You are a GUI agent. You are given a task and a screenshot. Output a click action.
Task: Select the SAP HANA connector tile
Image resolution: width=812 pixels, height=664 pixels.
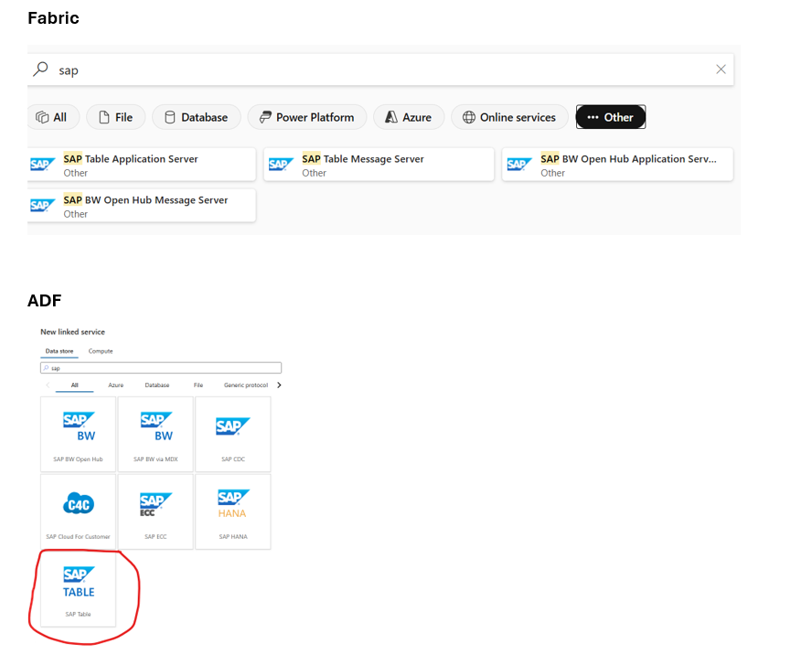232,509
